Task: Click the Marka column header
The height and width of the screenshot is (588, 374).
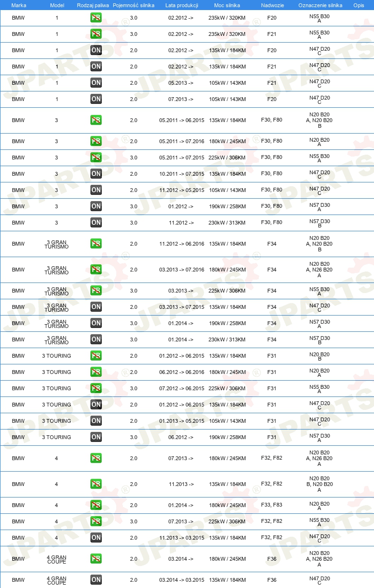Action: 19,5
